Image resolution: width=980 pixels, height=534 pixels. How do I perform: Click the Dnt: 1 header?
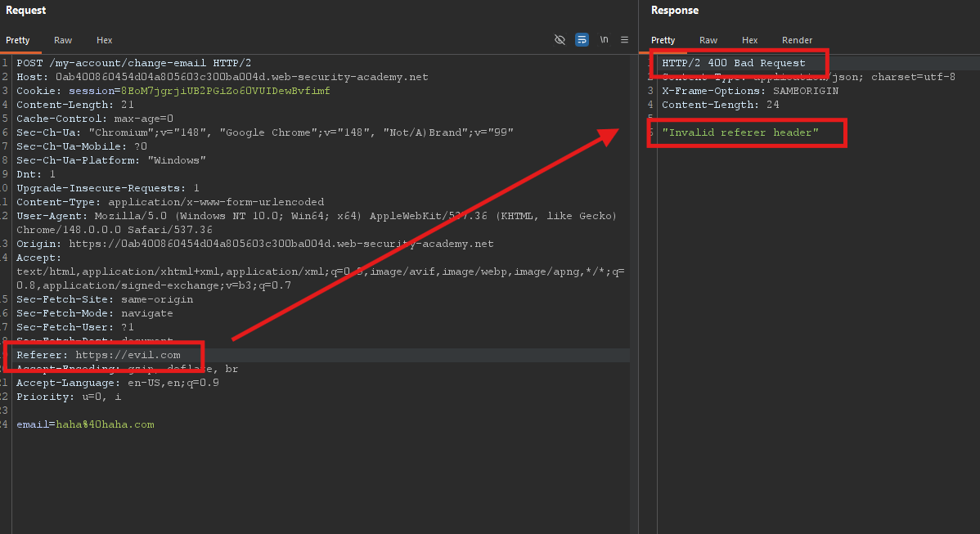click(36, 174)
